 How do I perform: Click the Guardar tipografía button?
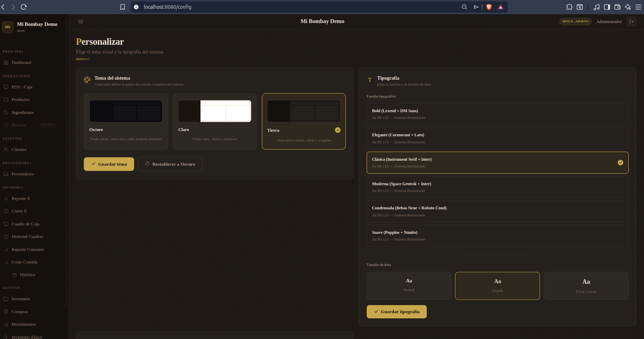coord(397,312)
